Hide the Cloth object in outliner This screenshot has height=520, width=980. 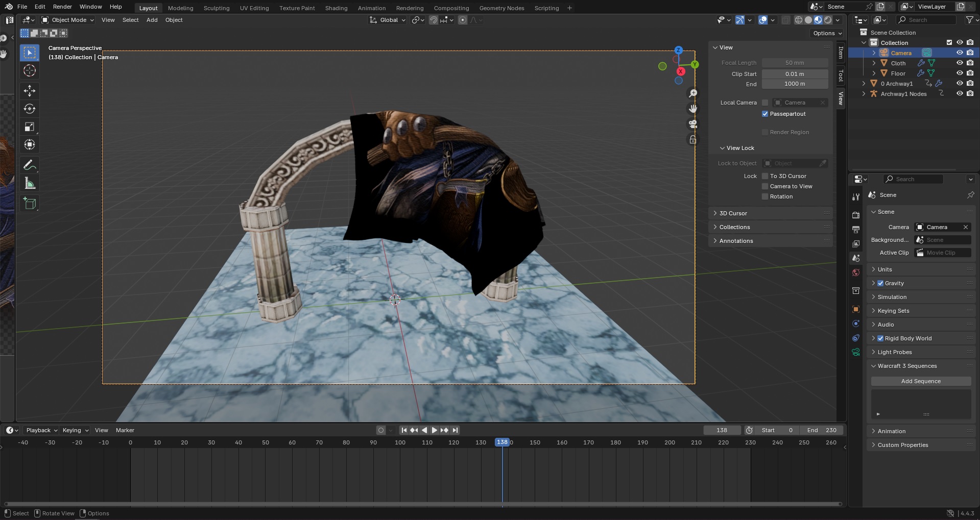click(960, 63)
